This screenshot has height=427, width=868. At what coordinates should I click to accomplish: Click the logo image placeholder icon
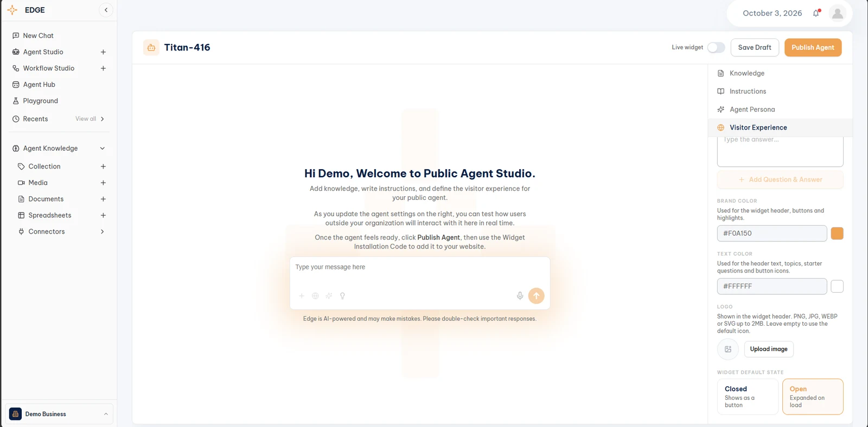[728, 349]
